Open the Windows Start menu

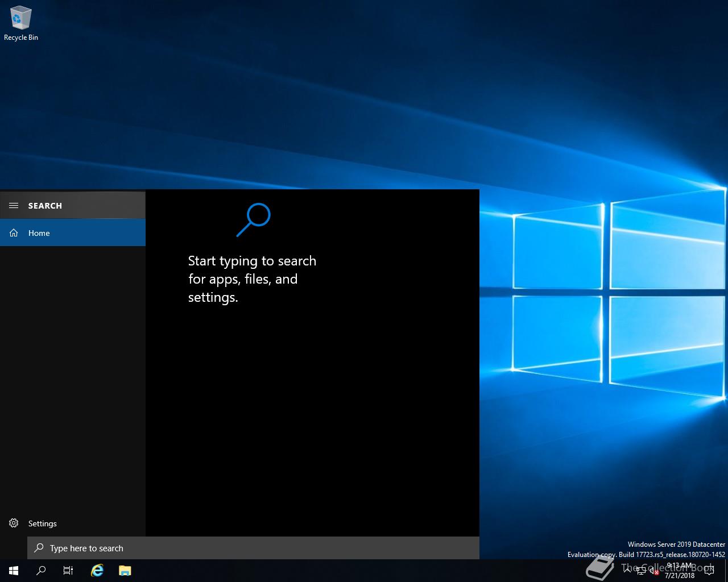[14, 571]
